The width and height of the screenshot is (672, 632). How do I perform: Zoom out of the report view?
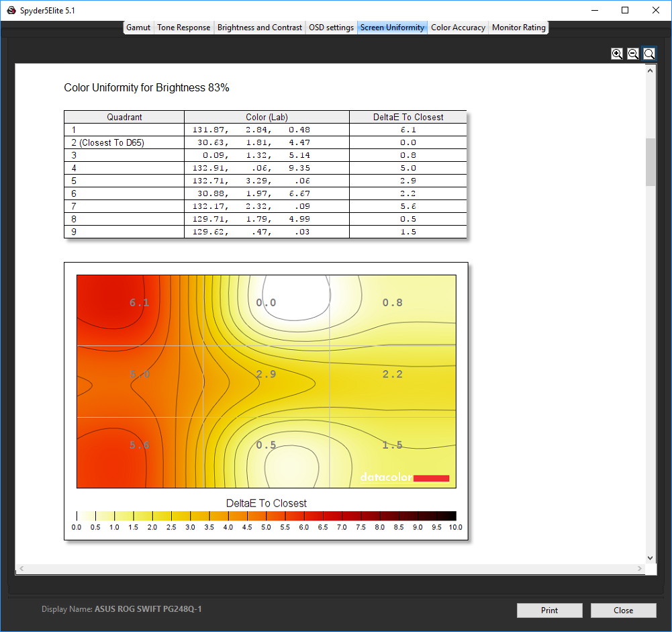pos(633,54)
